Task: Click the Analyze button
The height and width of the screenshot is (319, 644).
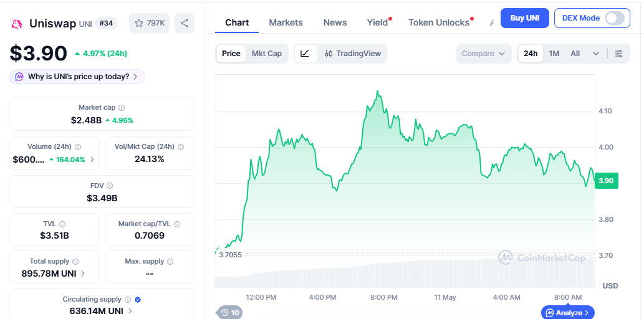Action: pos(568,313)
